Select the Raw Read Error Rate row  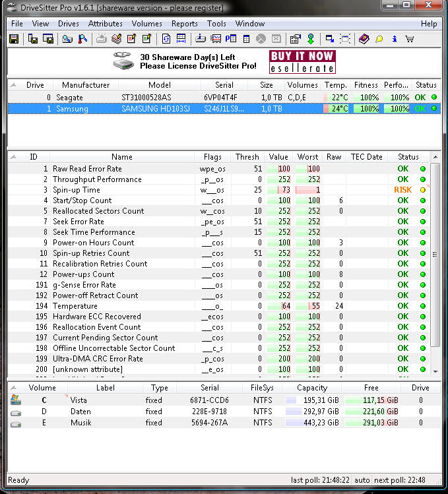coord(219,169)
